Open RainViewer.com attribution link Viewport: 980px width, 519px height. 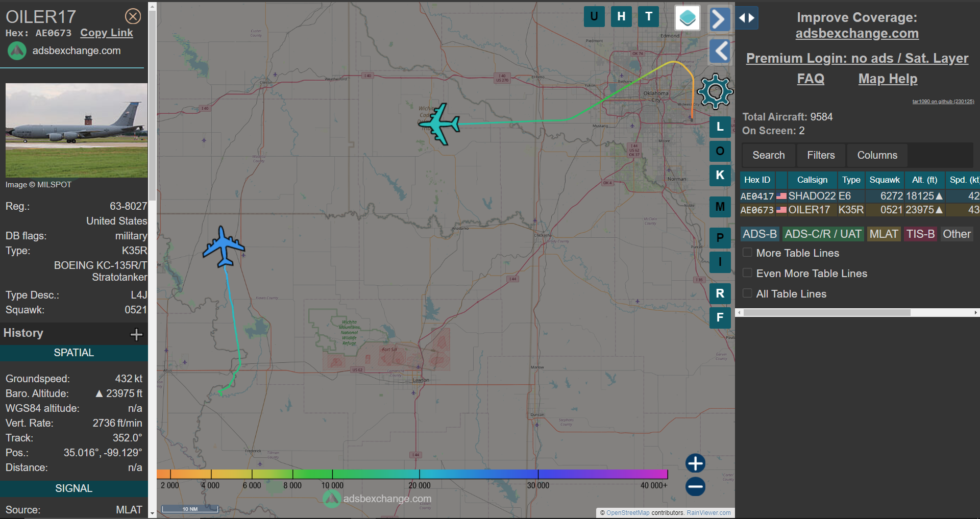pos(708,513)
